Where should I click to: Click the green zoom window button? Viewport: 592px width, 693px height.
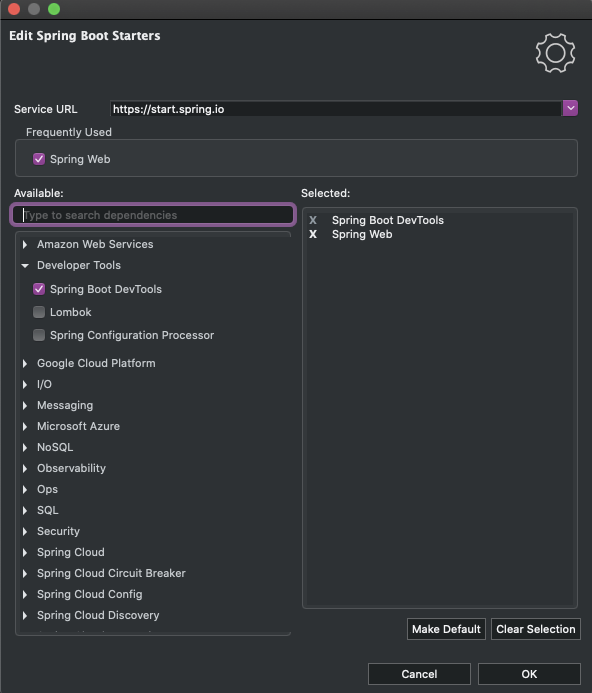(54, 9)
